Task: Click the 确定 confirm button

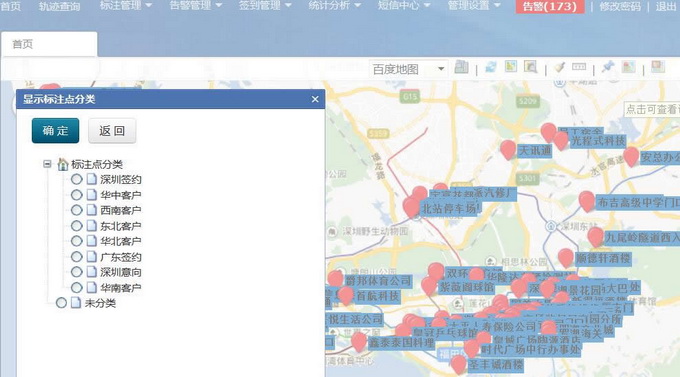Action: (x=56, y=131)
